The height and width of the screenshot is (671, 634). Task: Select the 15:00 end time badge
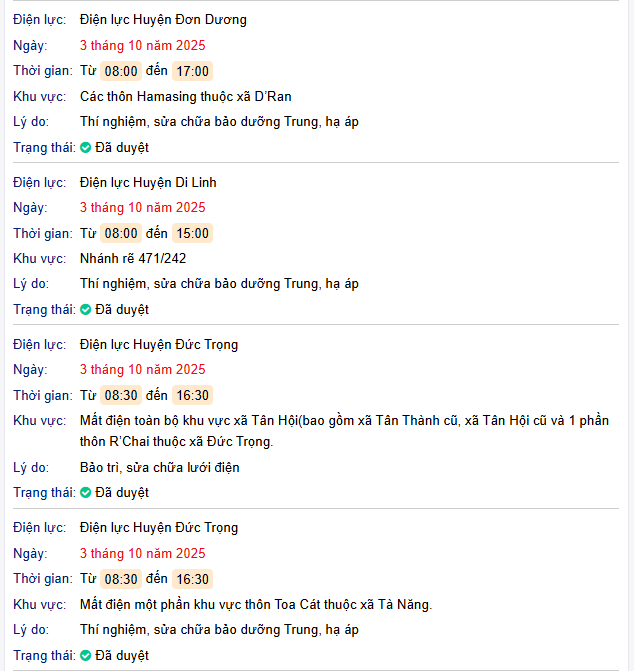coord(192,233)
